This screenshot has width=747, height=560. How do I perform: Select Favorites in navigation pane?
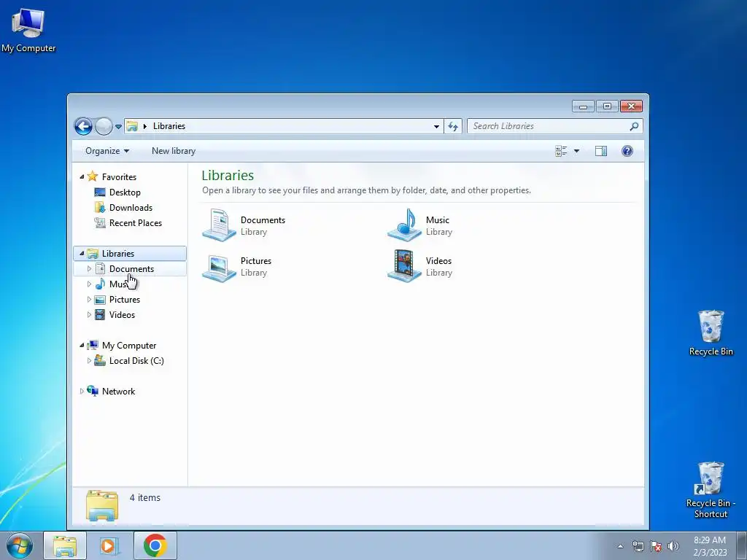click(119, 177)
